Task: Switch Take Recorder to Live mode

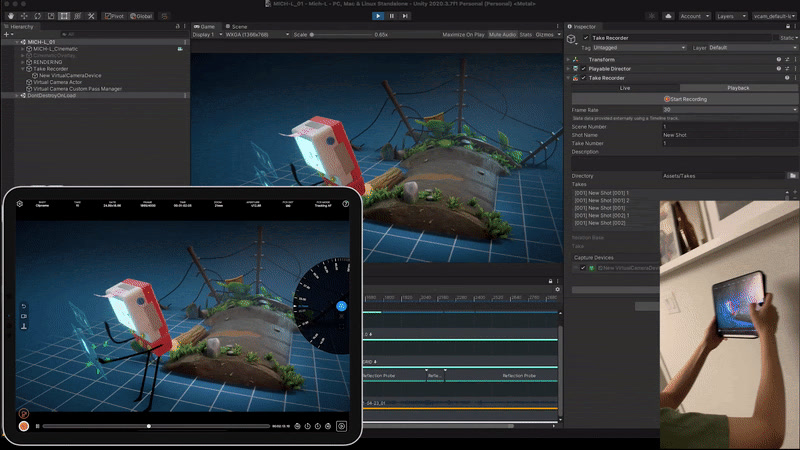Action: tap(626, 88)
